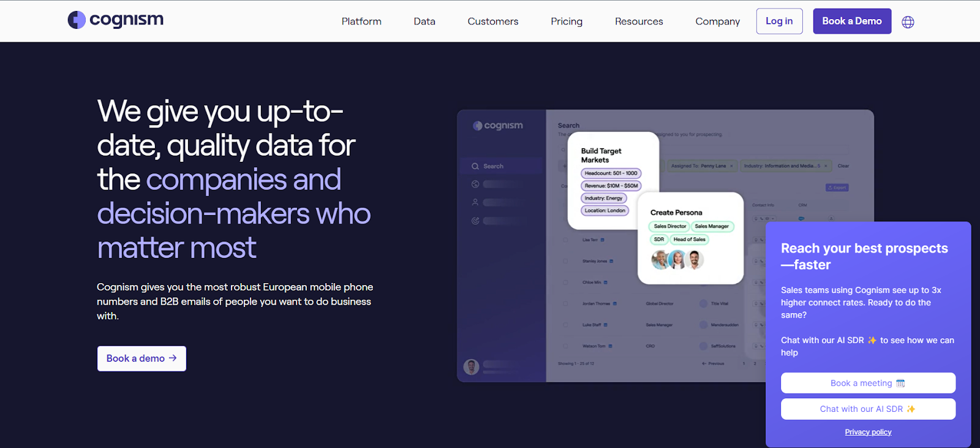
Task: Tick the checkbox for Lisa Terr
Action: pos(565,240)
